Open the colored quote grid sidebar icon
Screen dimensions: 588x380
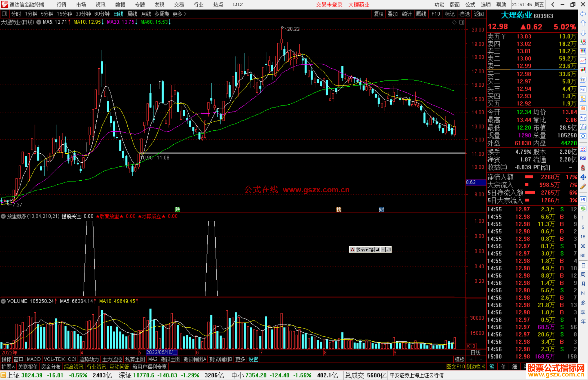(x=583, y=51)
